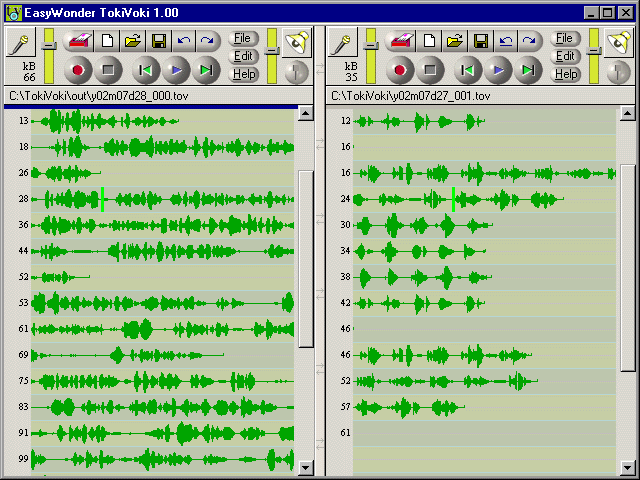Stop playback in left panel
640x480 pixels.
point(108,70)
